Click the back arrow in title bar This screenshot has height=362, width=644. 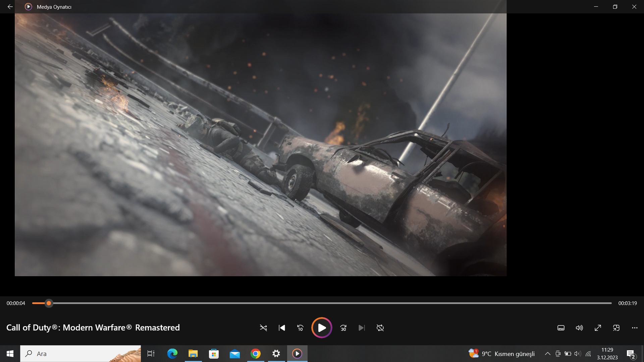click(x=10, y=7)
